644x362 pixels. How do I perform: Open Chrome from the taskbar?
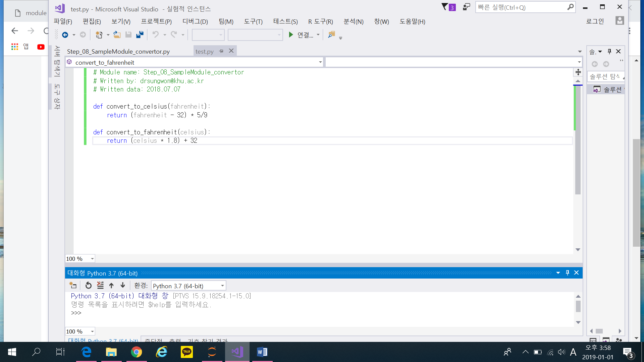pyautogui.click(x=137, y=352)
